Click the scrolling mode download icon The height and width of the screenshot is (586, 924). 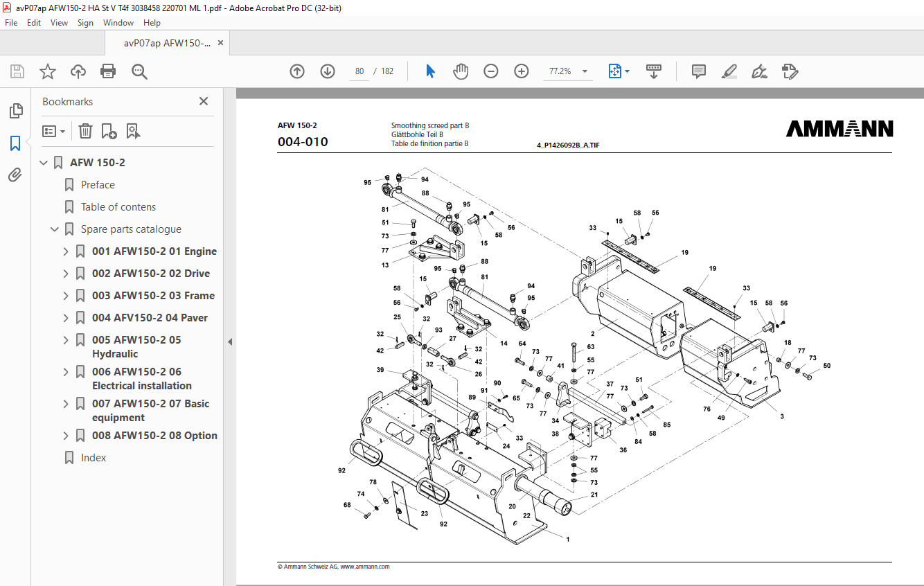point(654,71)
